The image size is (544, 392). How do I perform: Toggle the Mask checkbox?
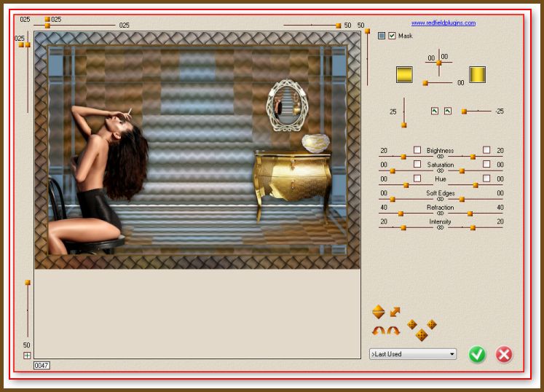point(392,36)
